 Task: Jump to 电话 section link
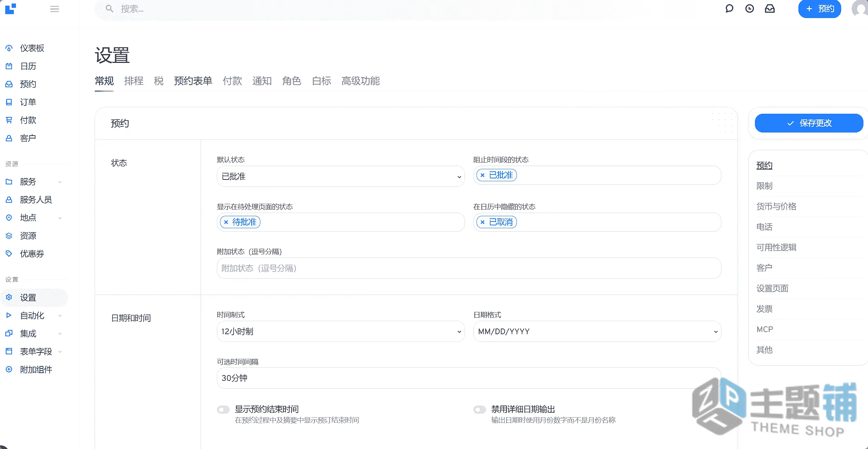[x=764, y=227]
